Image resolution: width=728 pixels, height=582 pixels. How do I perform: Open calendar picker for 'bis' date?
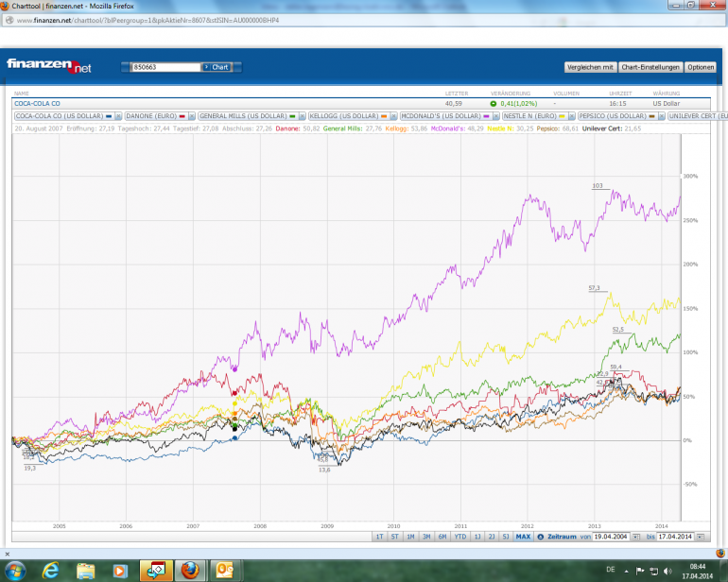[701, 537]
